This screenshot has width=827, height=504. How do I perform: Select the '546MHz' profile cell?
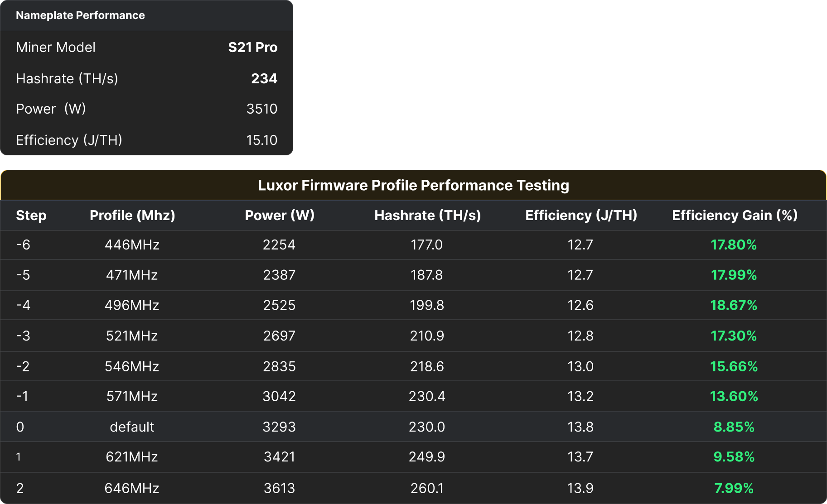coord(132,366)
